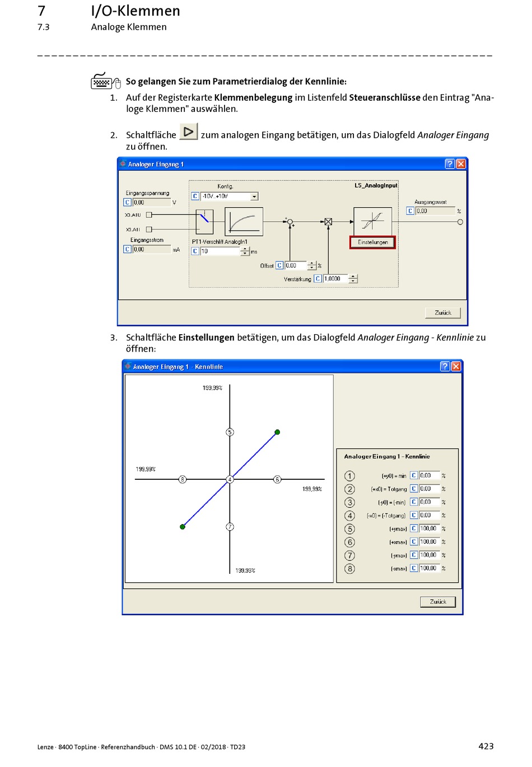The height and width of the screenshot is (767, 532).
Task: Click graph marker 6 on the horizontal axis
Action: click(x=277, y=479)
